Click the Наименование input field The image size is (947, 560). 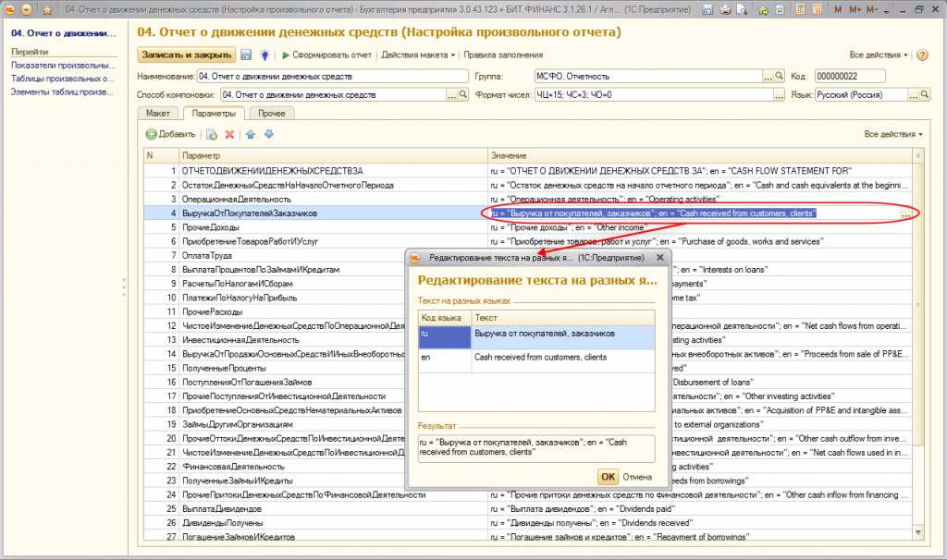pos(334,76)
